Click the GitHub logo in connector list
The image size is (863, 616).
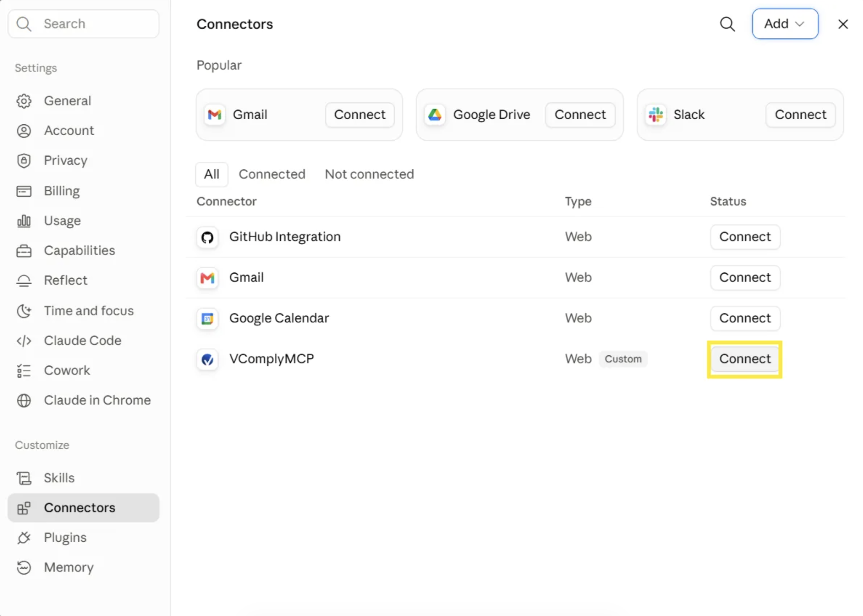pyautogui.click(x=207, y=237)
